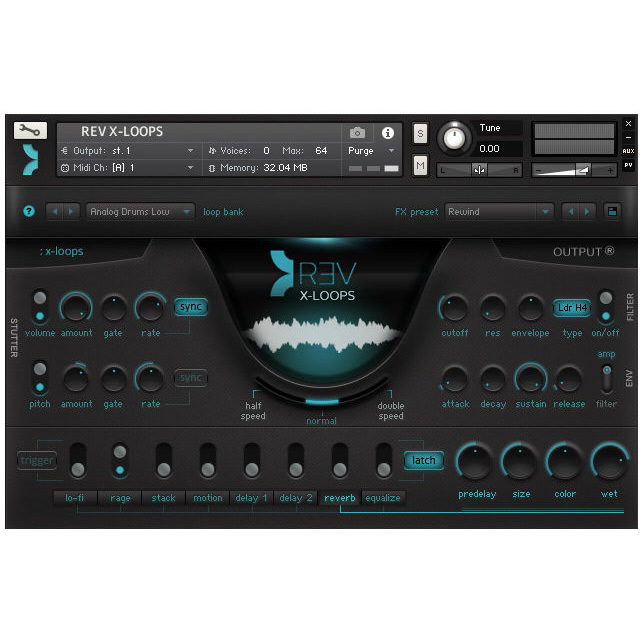This screenshot has width=643, height=643.
Task: Toggle sync for volume stutter rate
Action: [191, 307]
